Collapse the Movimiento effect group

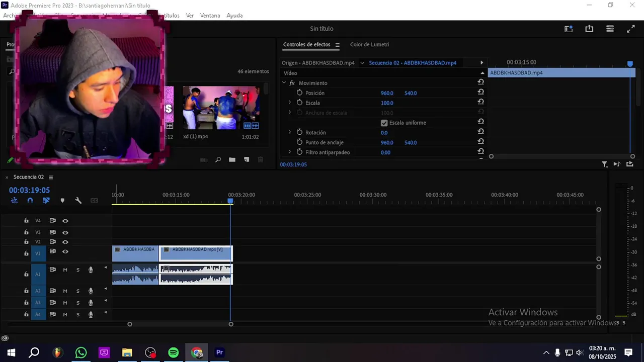tap(284, 82)
